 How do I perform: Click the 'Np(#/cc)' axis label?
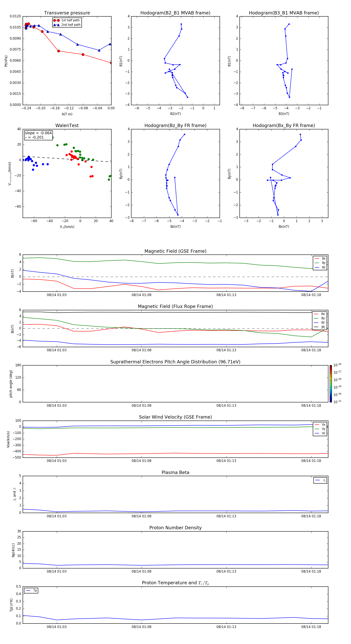pos(13,550)
